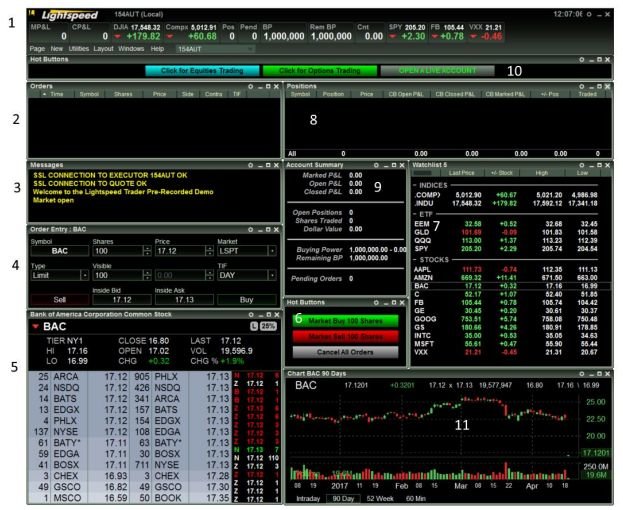
Task: Click the Lightspeed logo
Action: (x=70, y=15)
